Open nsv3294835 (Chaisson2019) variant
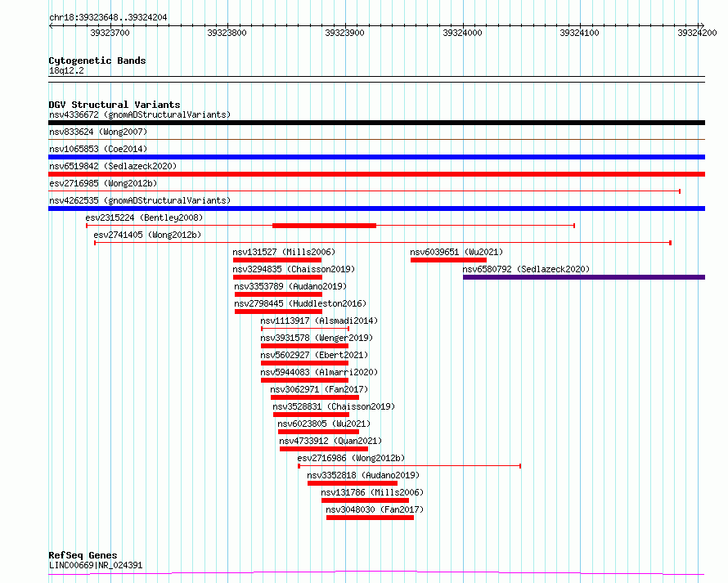The height and width of the screenshot is (583, 728). (294, 269)
